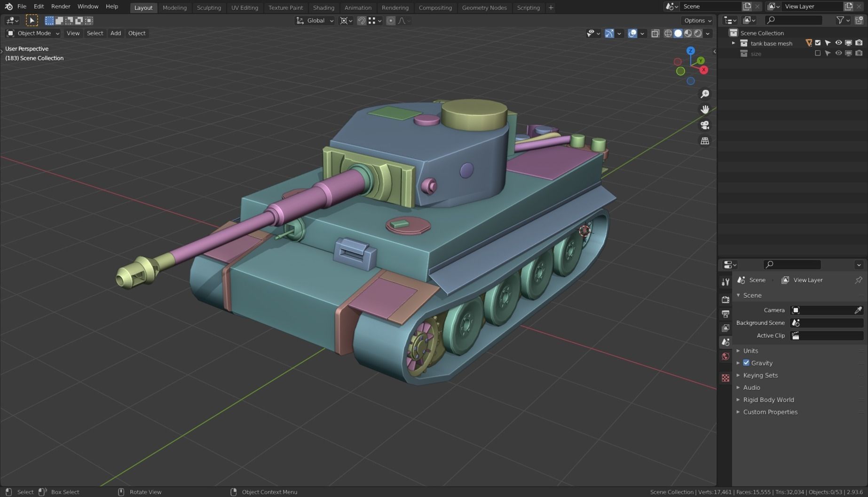Open the Render properties tab
868x497 pixels.
(x=726, y=300)
